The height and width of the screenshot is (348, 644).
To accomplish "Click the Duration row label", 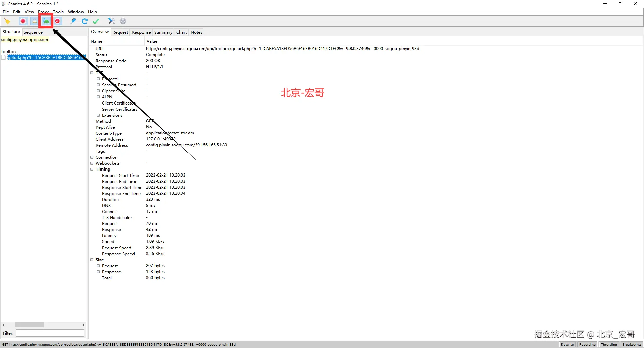I will 110,200.
